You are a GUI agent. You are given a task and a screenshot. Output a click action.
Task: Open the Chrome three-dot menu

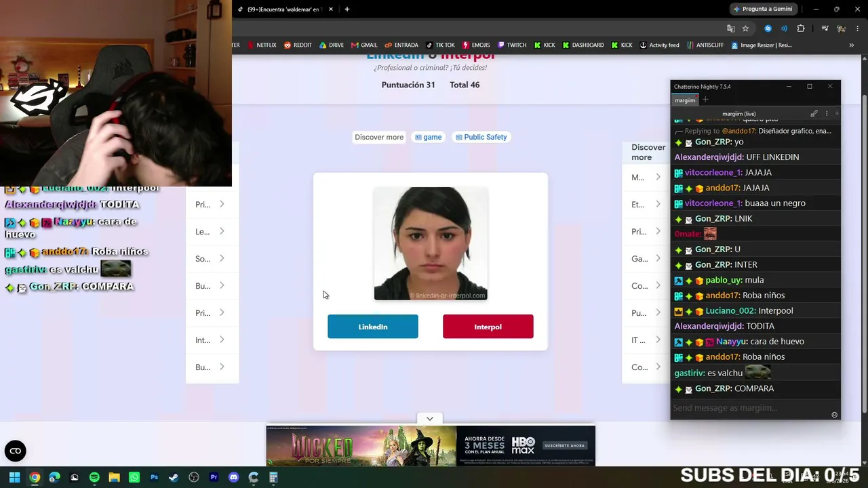pyautogui.click(x=856, y=28)
